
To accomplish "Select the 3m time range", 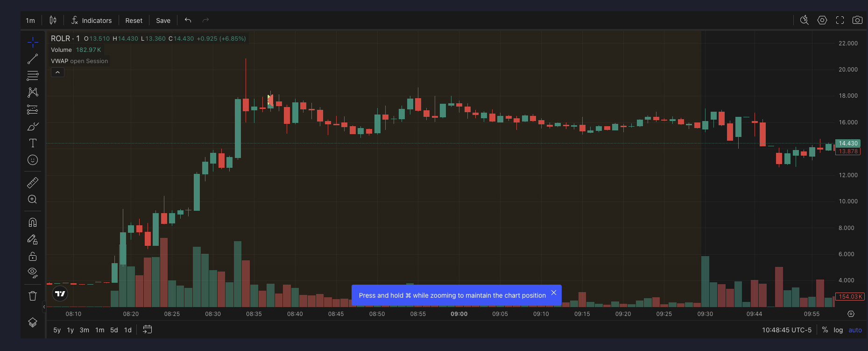I will tap(84, 330).
